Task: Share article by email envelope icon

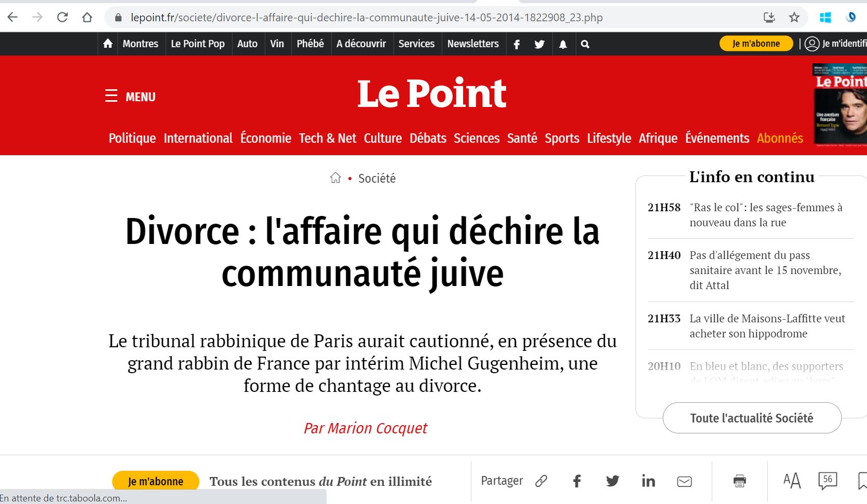Action: [x=684, y=482]
